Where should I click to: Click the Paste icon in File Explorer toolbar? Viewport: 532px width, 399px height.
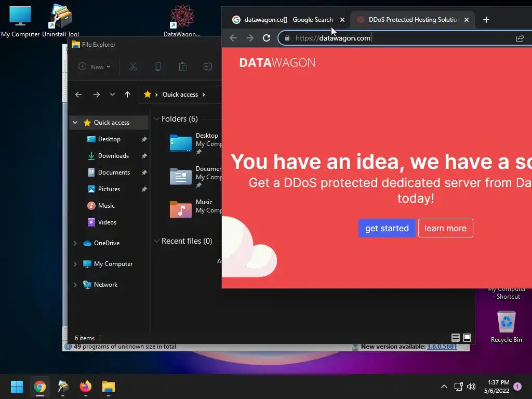(182, 67)
